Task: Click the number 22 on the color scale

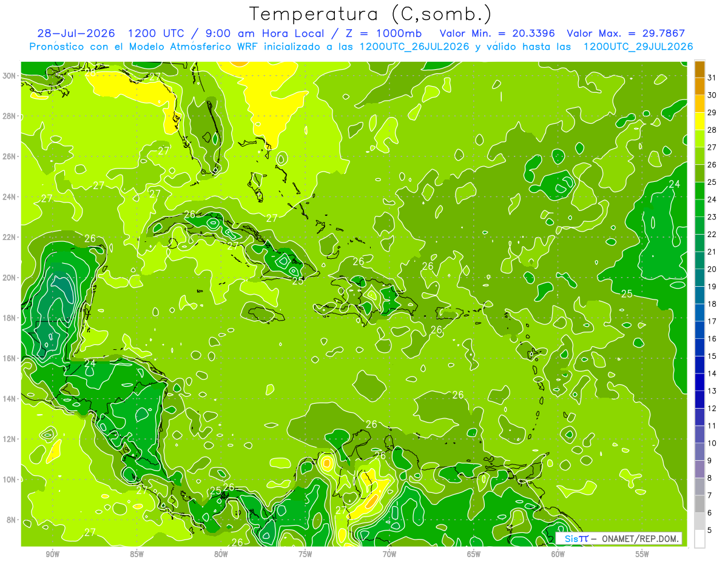Action: click(x=712, y=235)
